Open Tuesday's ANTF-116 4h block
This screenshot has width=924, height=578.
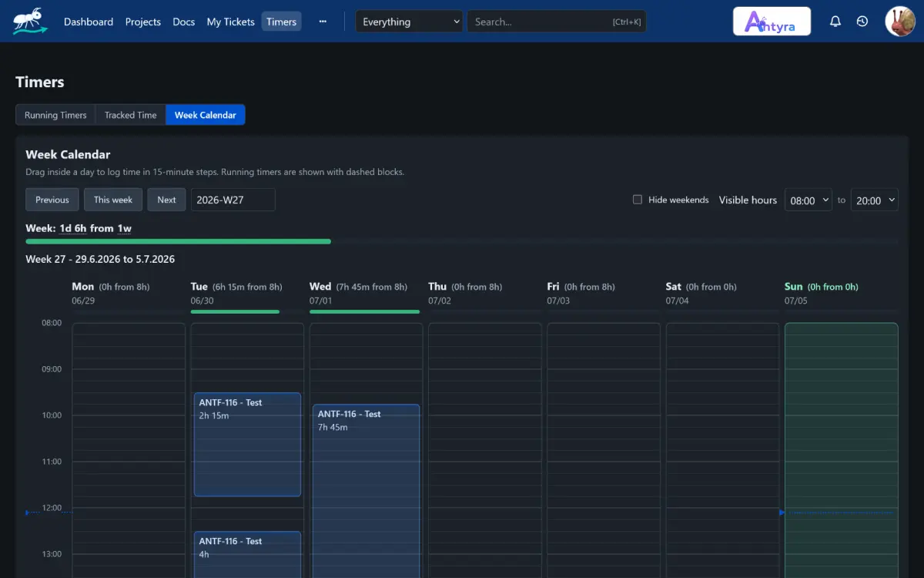247,555
